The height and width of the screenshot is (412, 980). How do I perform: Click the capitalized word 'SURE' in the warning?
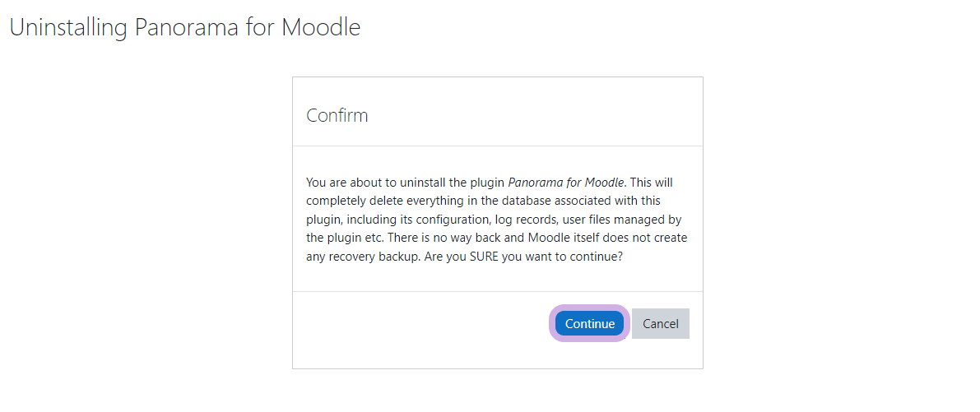[494, 256]
